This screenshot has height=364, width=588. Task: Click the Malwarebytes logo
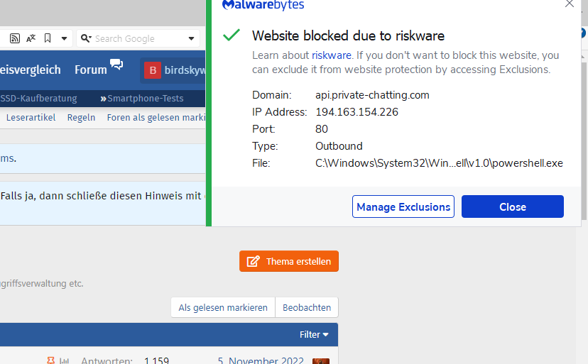[x=263, y=5]
